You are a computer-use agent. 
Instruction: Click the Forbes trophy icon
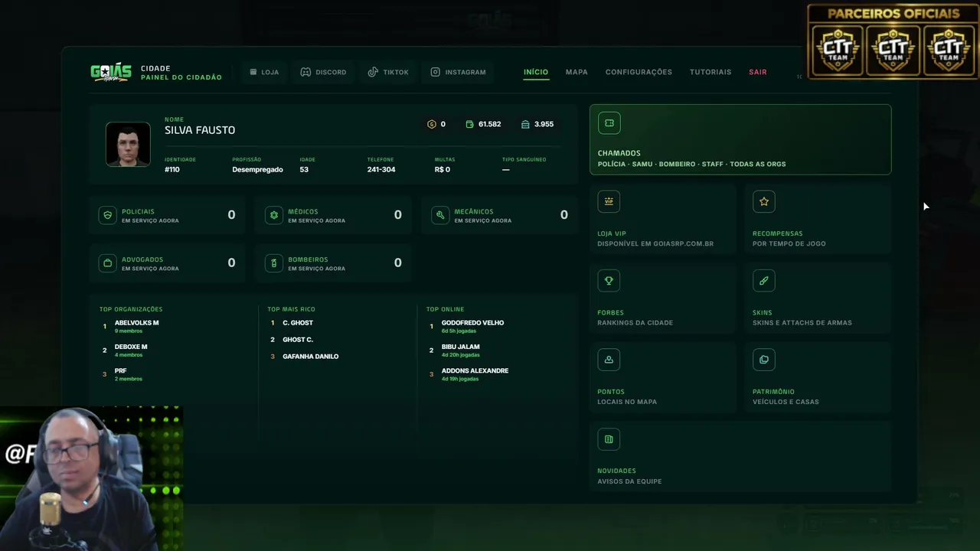[x=609, y=281]
